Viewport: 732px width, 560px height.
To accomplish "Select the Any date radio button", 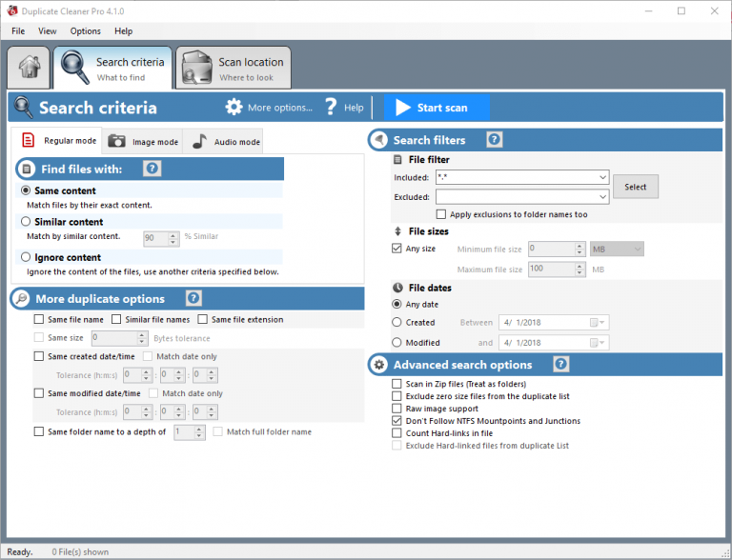I will [x=396, y=304].
